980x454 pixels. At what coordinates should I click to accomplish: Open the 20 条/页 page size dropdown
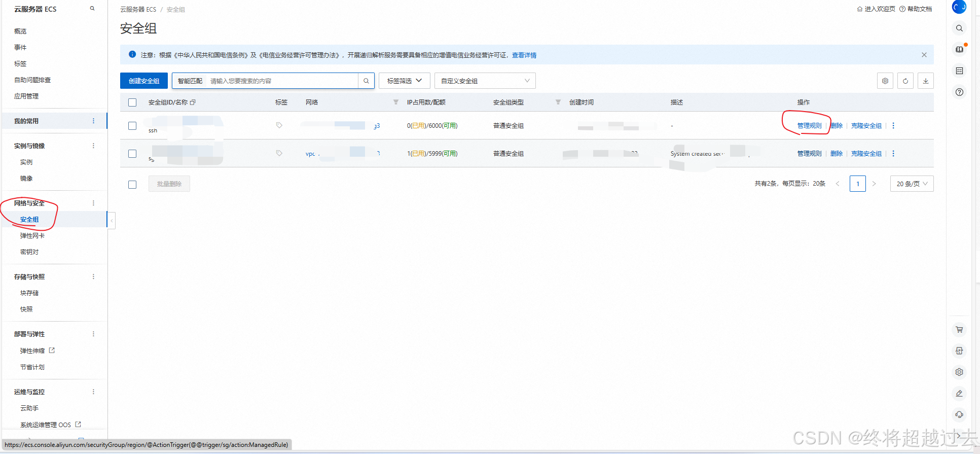point(912,184)
